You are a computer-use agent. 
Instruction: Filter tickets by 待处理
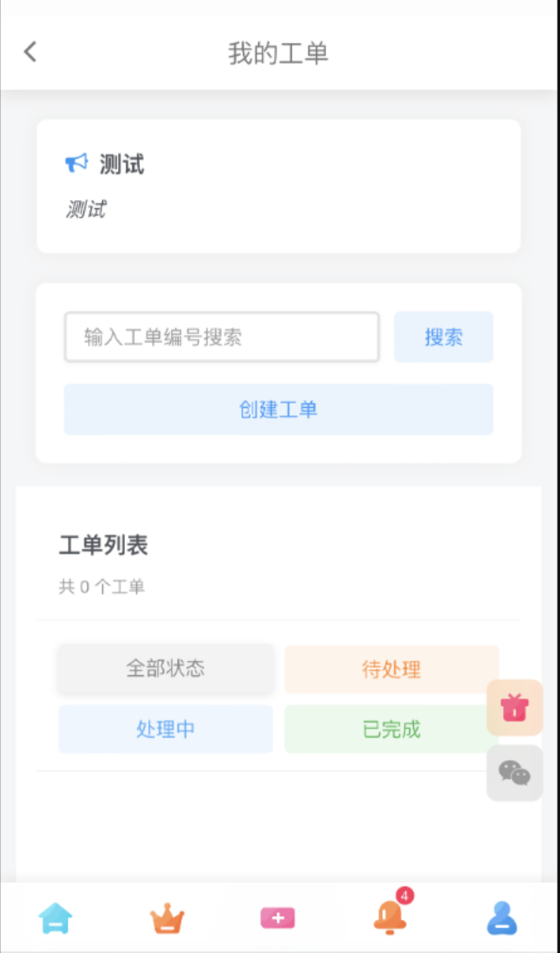pos(391,669)
